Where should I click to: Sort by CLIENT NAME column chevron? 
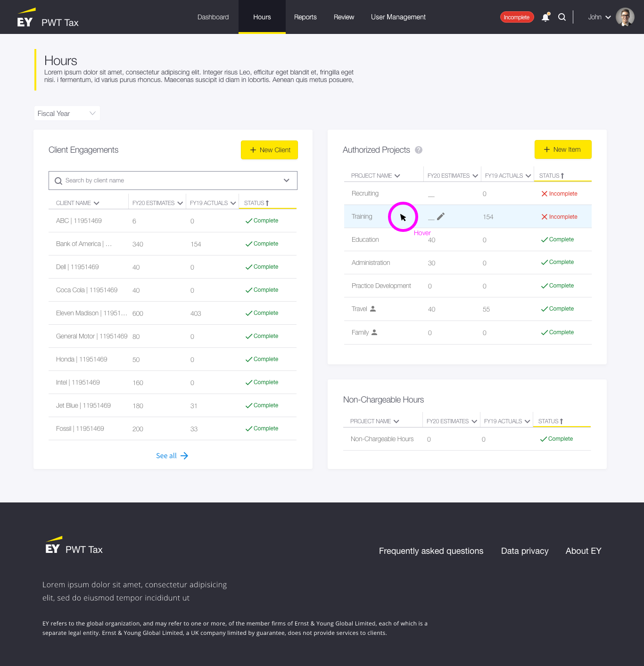point(97,203)
